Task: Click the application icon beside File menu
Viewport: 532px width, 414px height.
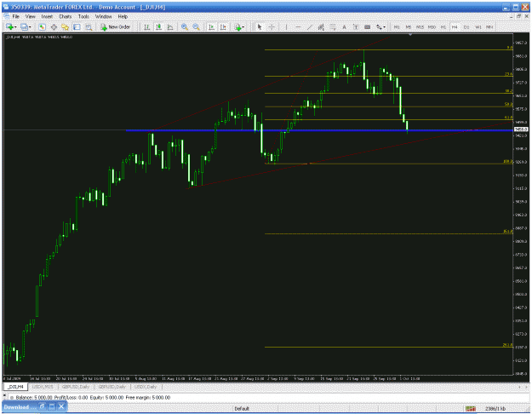Action: tap(7, 16)
